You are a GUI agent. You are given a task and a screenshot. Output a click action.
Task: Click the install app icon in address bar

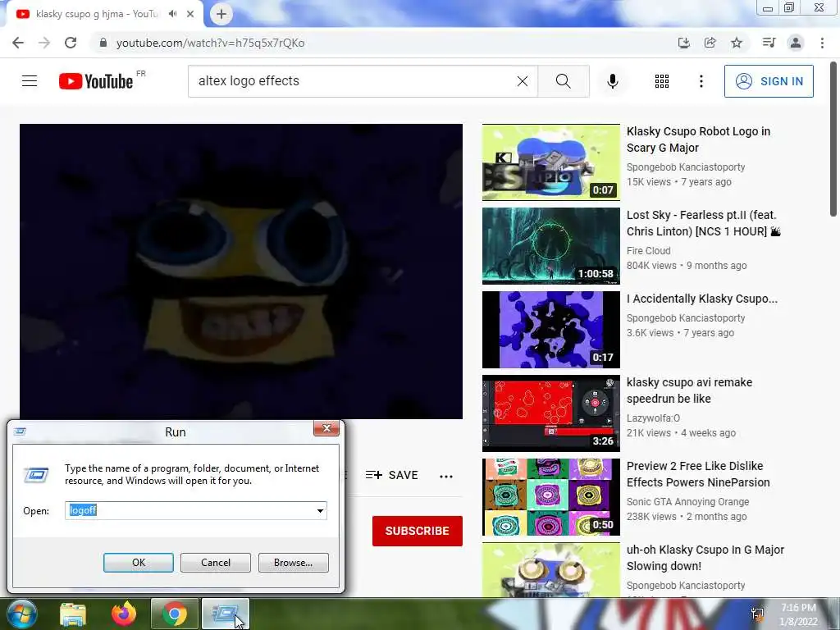(x=683, y=43)
